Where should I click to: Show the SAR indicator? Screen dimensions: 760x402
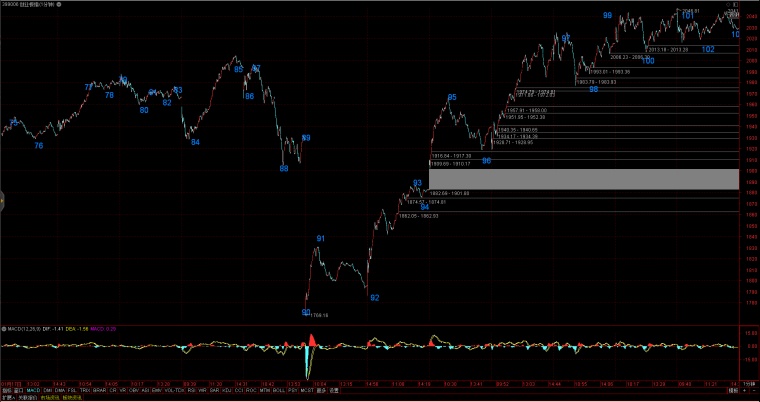coord(214,390)
